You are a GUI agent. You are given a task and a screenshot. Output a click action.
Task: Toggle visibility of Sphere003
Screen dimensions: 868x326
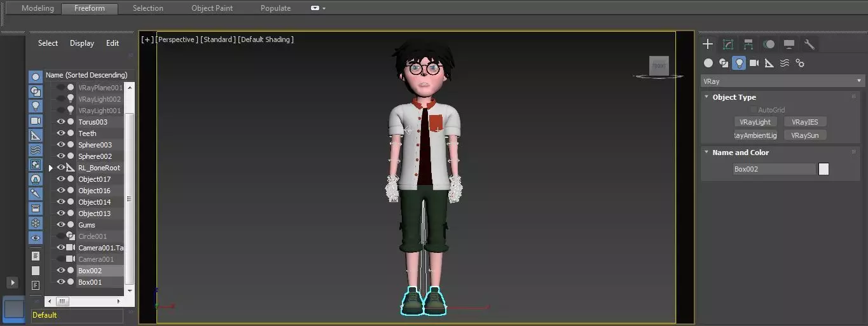tap(61, 145)
